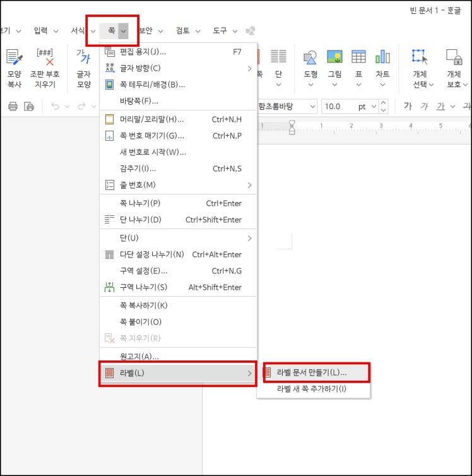
Task: Select 원고지(A) menu item
Action: pos(179,356)
